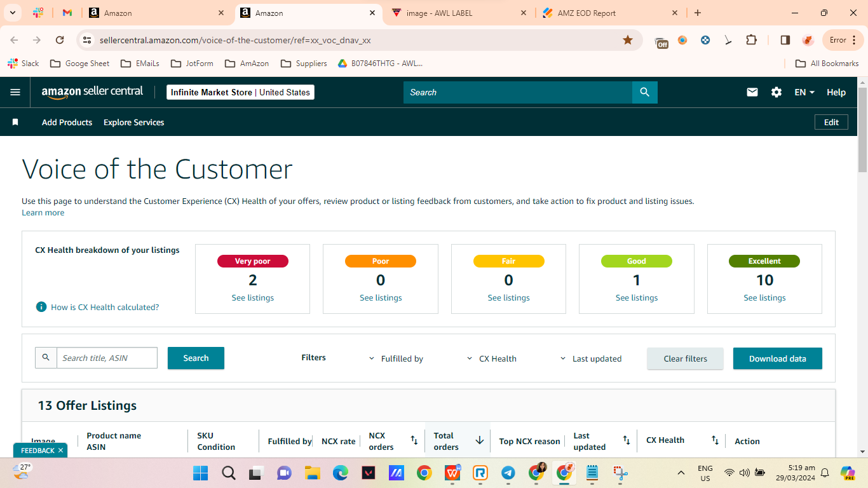
Task: See listings under Very poor
Action: point(252,297)
